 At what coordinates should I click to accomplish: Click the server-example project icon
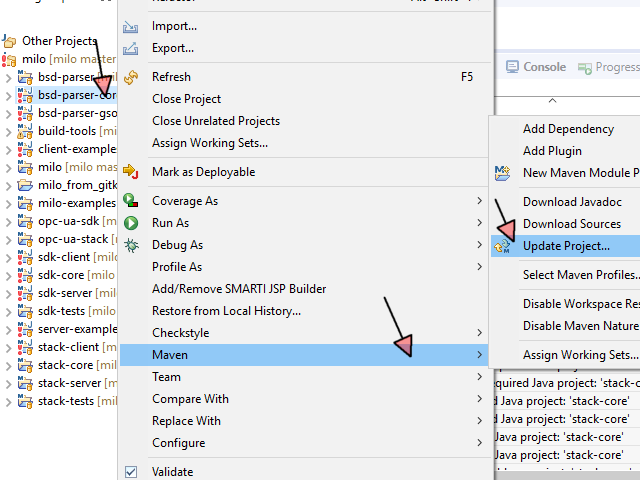coord(25,329)
